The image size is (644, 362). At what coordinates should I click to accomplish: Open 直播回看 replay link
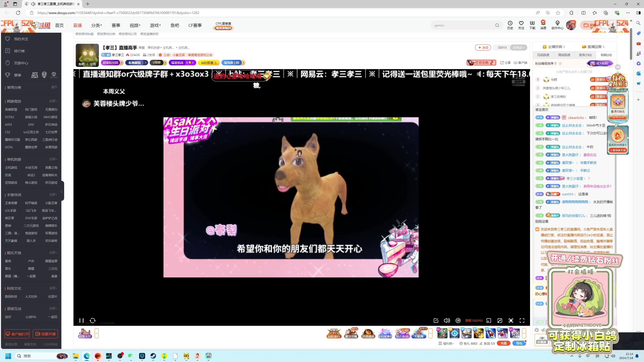click(x=593, y=47)
